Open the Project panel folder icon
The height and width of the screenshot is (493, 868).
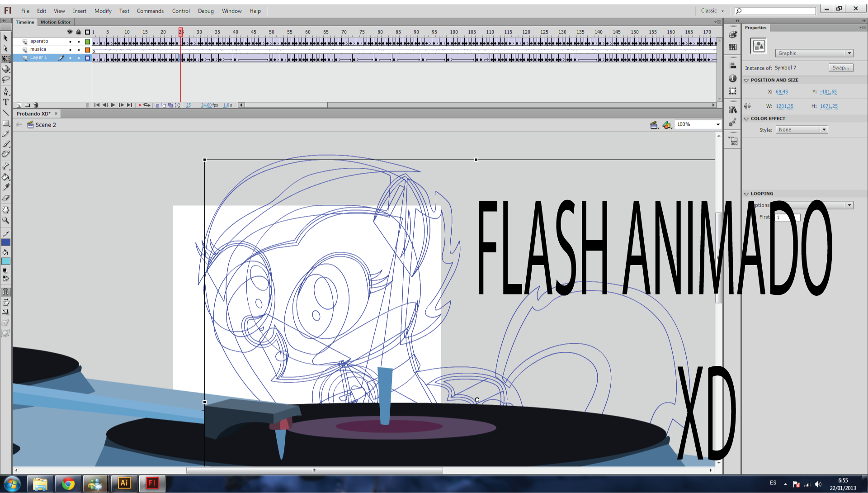[x=733, y=141]
